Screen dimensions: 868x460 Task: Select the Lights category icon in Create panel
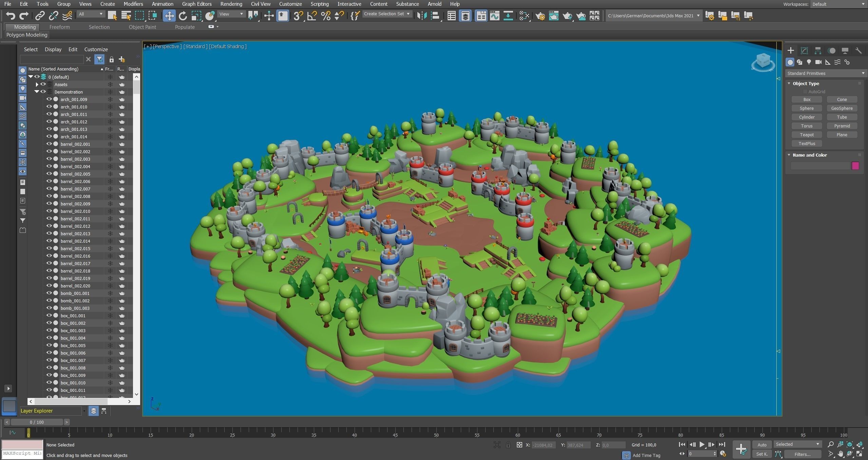tap(809, 62)
